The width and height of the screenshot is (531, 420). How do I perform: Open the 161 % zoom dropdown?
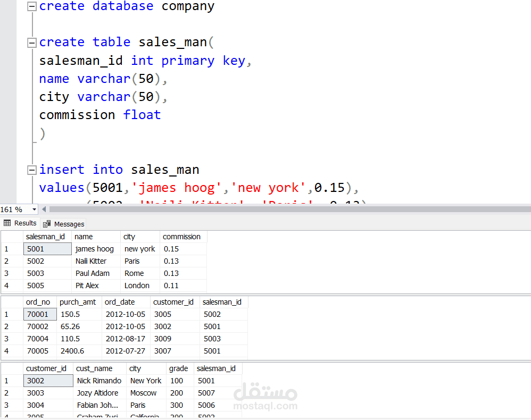(x=35, y=209)
